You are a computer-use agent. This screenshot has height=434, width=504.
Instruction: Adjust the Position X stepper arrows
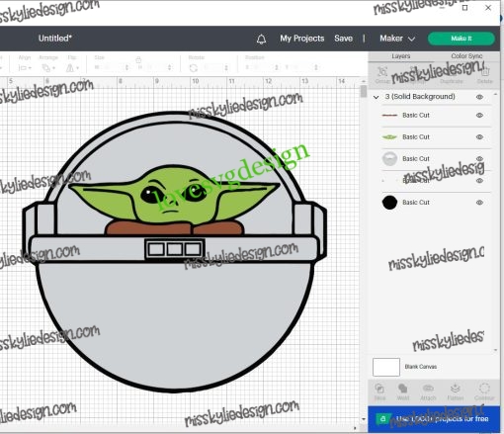[x=277, y=67]
